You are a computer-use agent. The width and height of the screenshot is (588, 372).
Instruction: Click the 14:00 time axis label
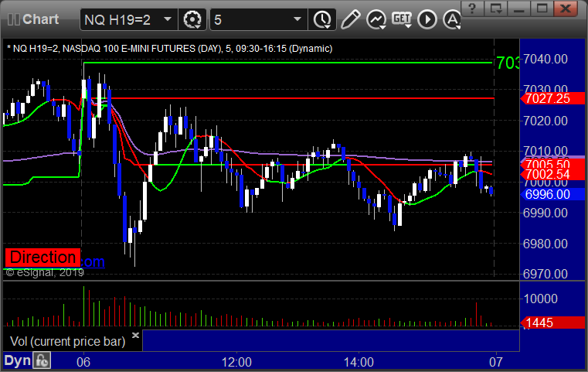(359, 362)
